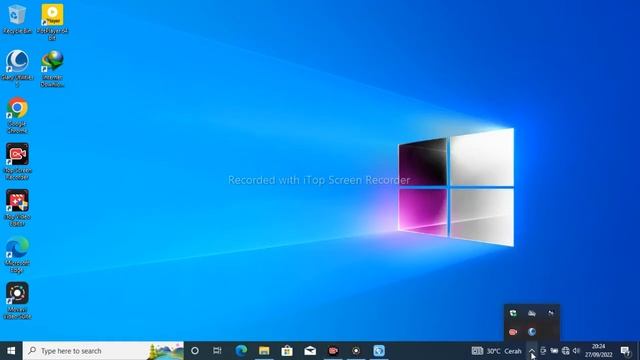Click the red recorder icon in tray overflow
This screenshot has height=360, width=640.
[513, 332]
